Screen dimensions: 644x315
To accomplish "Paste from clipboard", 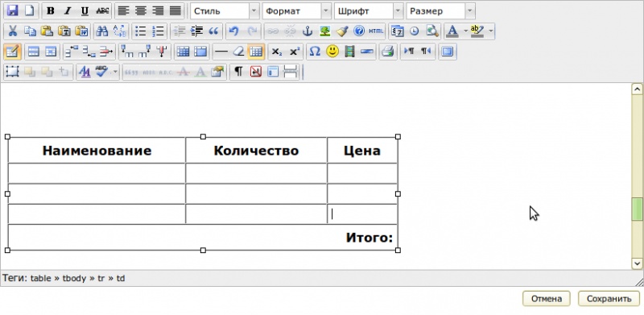I will [47, 31].
